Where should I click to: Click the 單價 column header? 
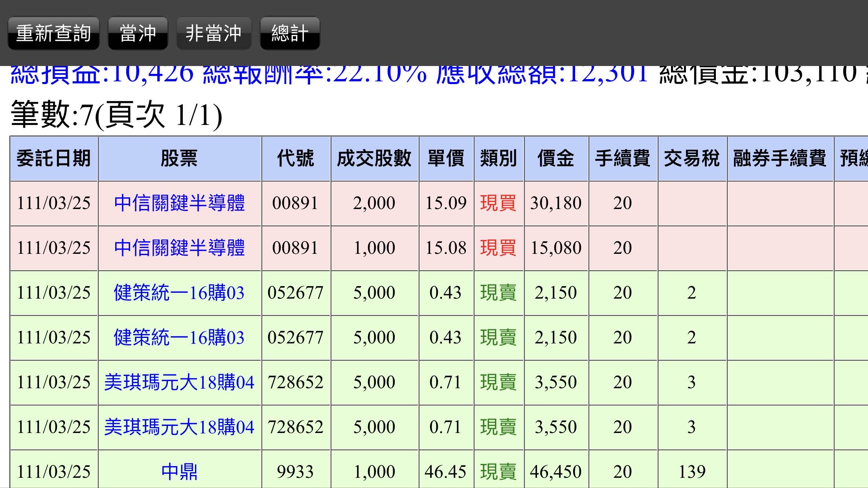coord(446,159)
